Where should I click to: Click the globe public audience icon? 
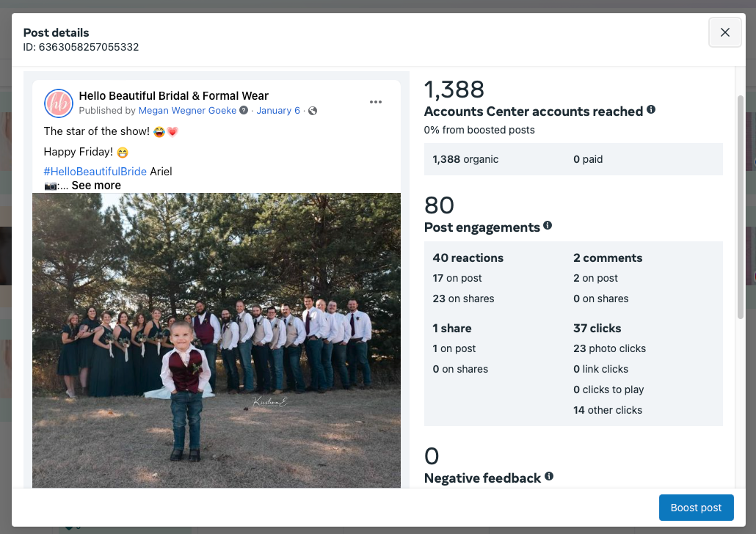pyautogui.click(x=313, y=111)
